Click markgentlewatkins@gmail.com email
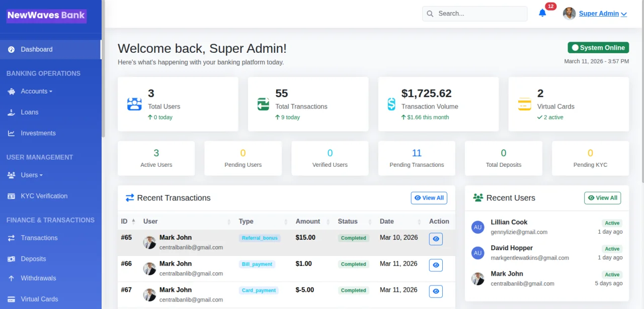644x309 pixels. coord(530,258)
